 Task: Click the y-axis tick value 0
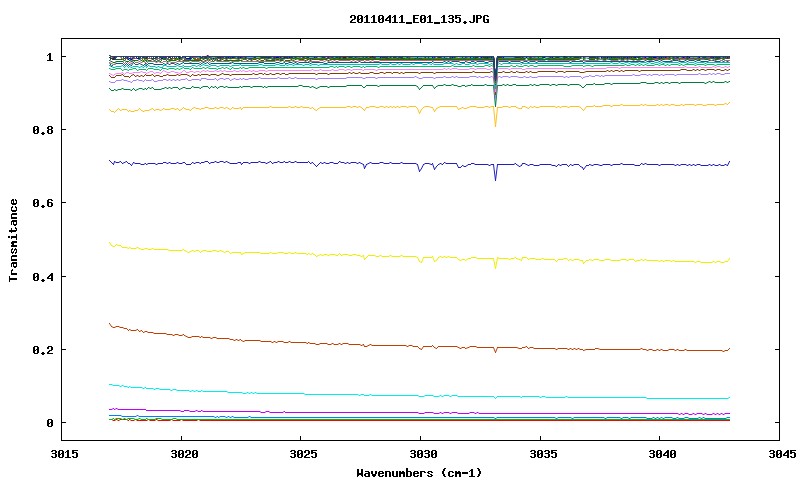(x=49, y=423)
